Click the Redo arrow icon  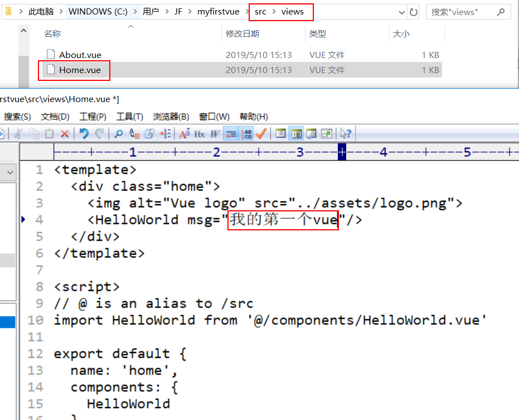pos(100,134)
